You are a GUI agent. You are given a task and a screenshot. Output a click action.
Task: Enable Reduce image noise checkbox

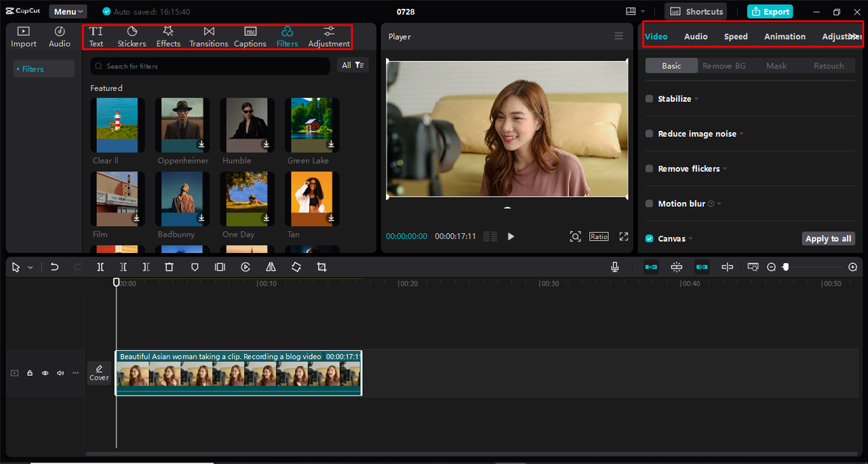[x=649, y=134]
